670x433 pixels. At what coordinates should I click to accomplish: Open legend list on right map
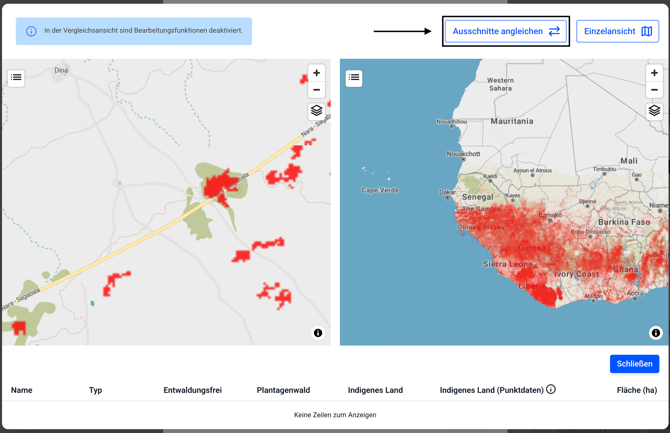354,77
